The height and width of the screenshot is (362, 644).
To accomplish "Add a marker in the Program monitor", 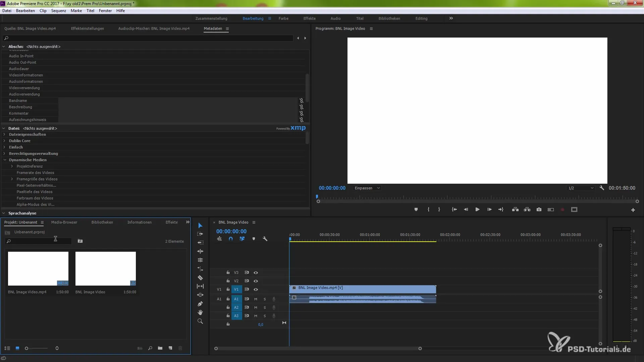I will [416, 209].
